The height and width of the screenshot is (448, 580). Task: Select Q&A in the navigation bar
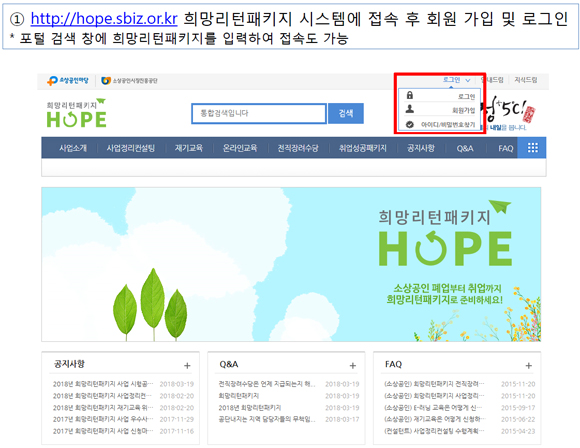click(x=465, y=148)
